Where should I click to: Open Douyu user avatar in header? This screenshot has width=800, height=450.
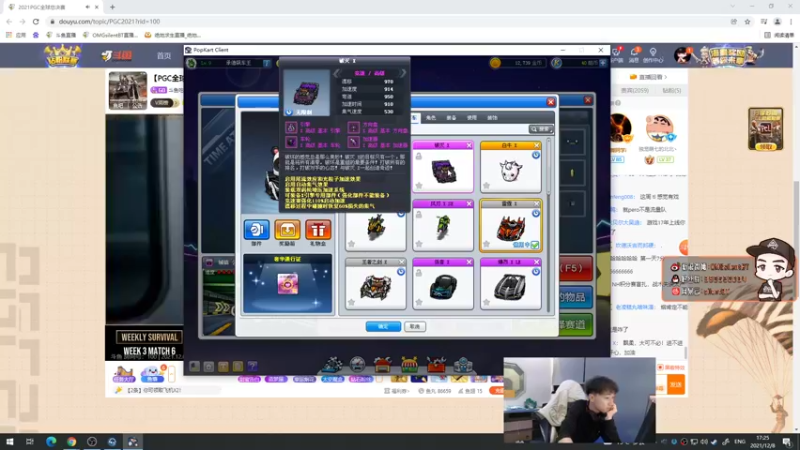682,55
